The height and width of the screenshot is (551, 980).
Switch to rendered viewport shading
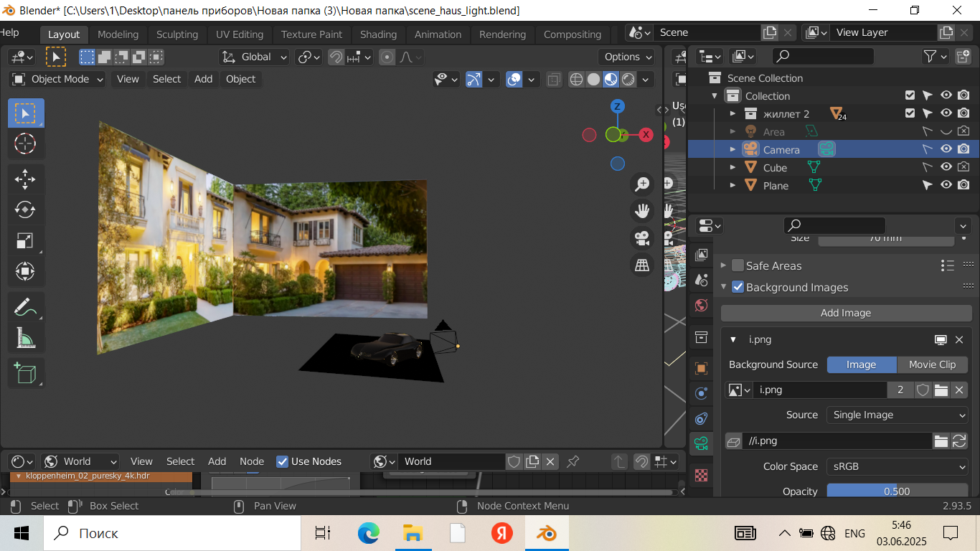point(628,80)
